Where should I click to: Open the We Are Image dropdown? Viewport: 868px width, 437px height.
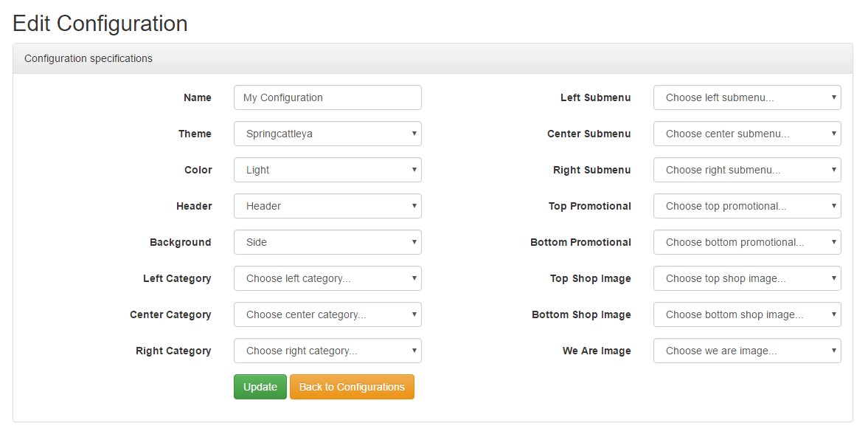pos(747,351)
